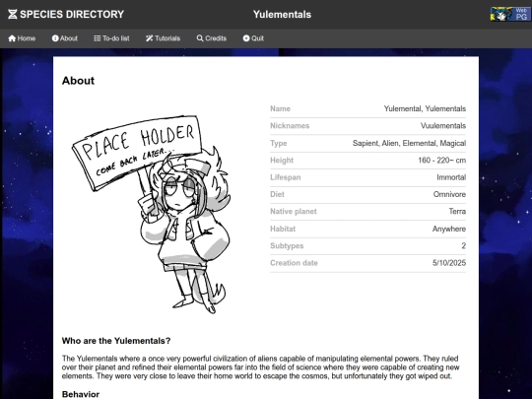Click the habitat value "Anywhere"
532x399 pixels.
tap(449, 229)
